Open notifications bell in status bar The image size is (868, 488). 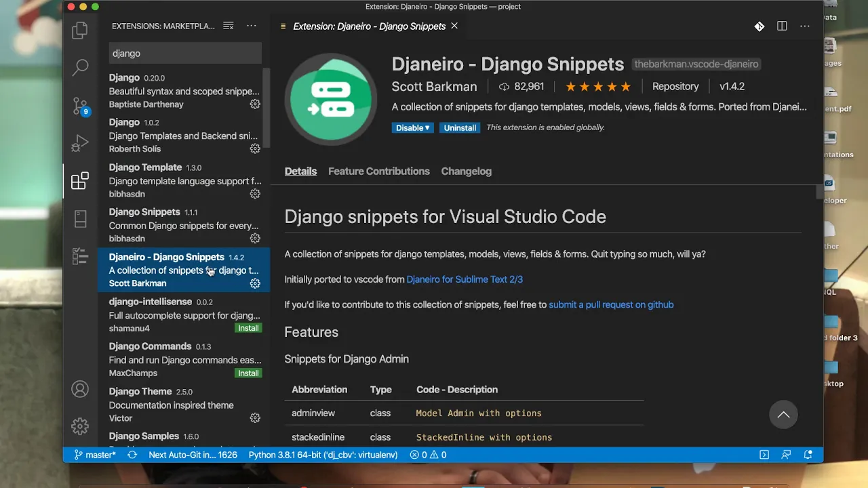[808, 455]
